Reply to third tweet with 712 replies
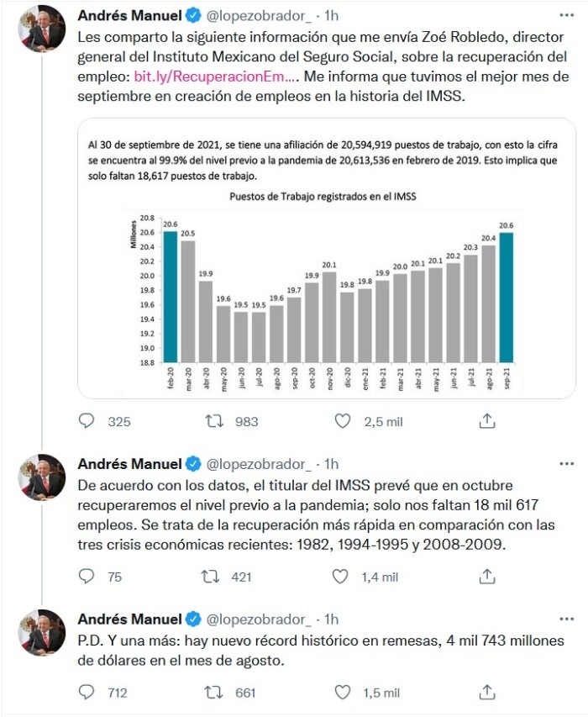The height and width of the screenshot is (717, 588). click(87, 693)
